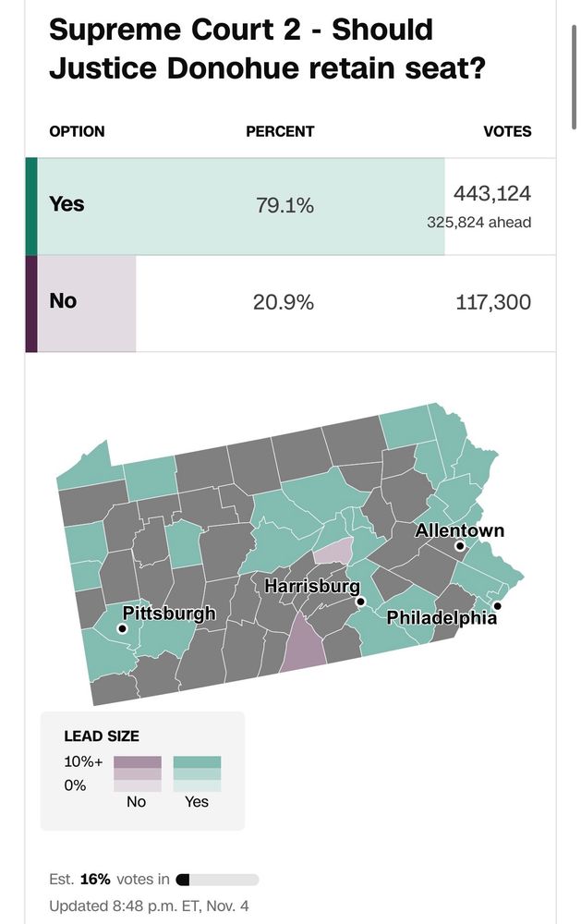Click the 79.1% percent value
Image resolution: width=581 pixels, height=924 pixels.
(284, 205)
